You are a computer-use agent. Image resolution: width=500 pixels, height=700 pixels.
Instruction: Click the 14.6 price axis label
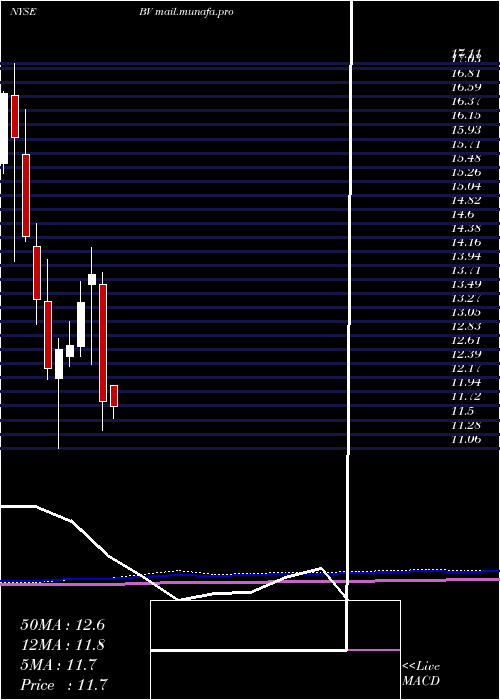pyautogui.click(x=463, y=214)
